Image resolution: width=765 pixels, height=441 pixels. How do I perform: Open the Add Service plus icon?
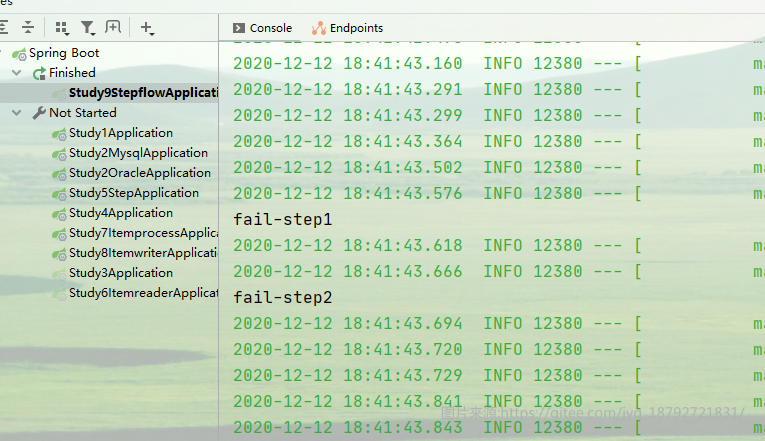(x=147, y=28)
